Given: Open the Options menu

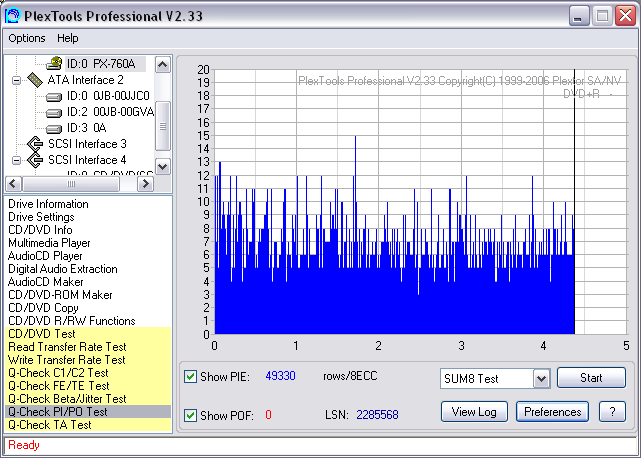Looking at the screenshot, I should (27, 38).
